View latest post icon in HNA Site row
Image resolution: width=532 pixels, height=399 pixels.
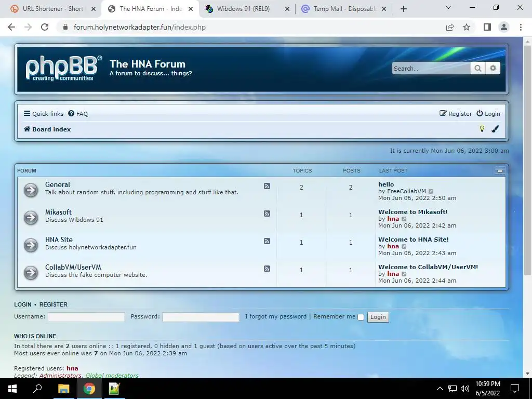click(x=404, y=246)
